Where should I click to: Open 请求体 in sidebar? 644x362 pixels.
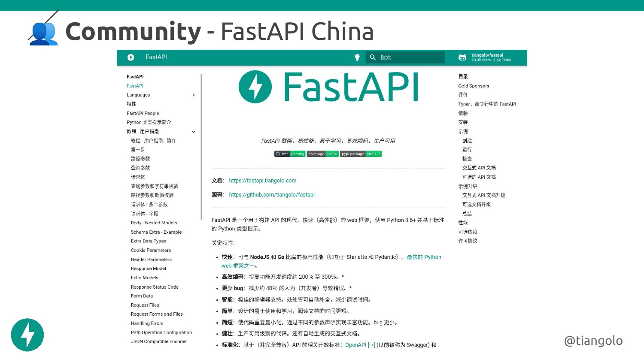138,177
